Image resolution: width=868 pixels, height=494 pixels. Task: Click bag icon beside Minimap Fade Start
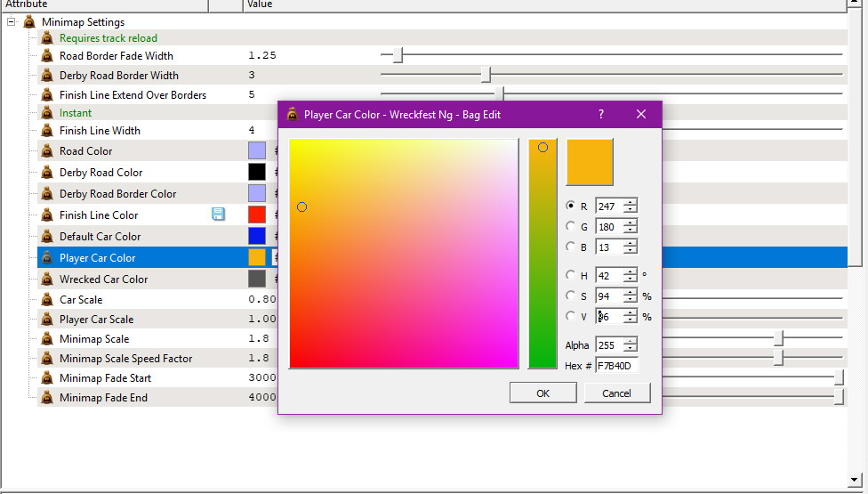point(48,378)
